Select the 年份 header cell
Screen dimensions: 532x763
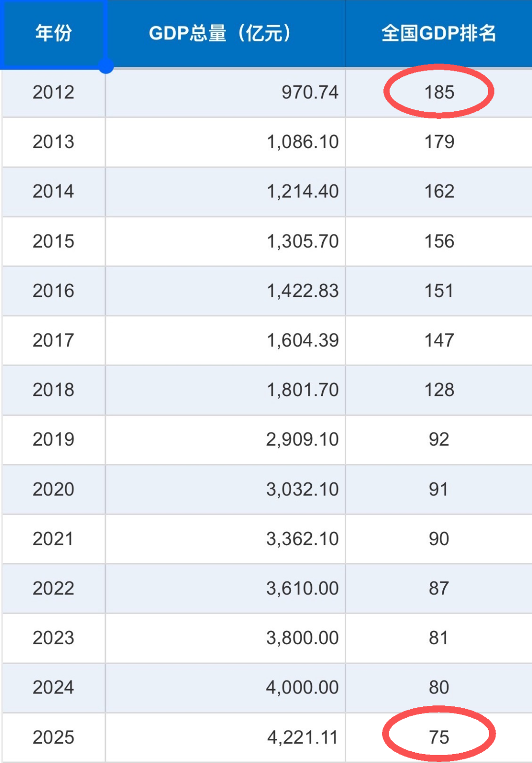click(53, 33)
